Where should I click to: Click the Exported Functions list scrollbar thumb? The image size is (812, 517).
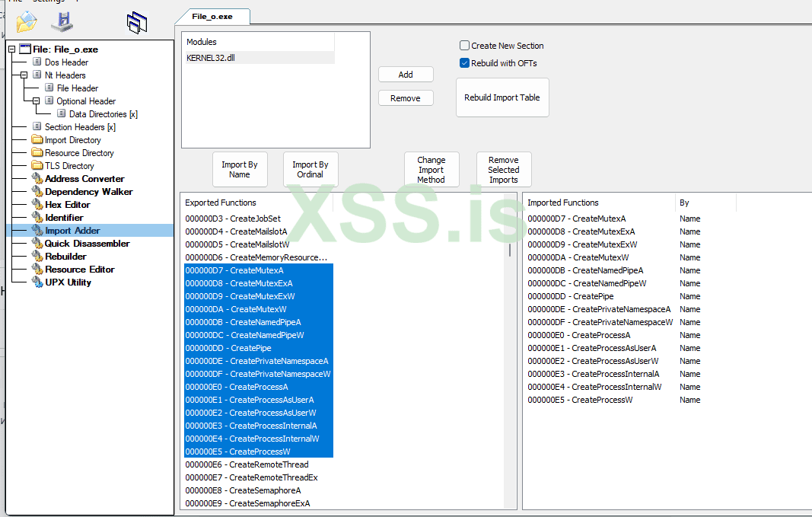[510, 251]
